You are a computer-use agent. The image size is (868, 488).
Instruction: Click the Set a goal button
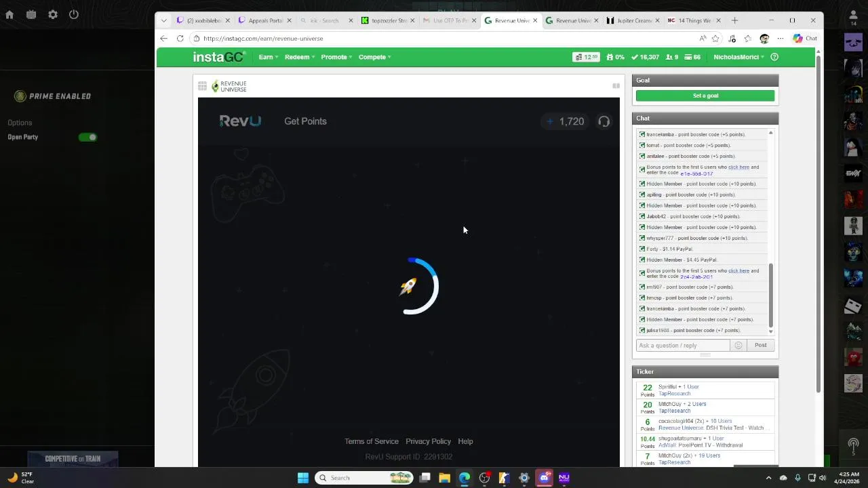click(x=705, y=96)
